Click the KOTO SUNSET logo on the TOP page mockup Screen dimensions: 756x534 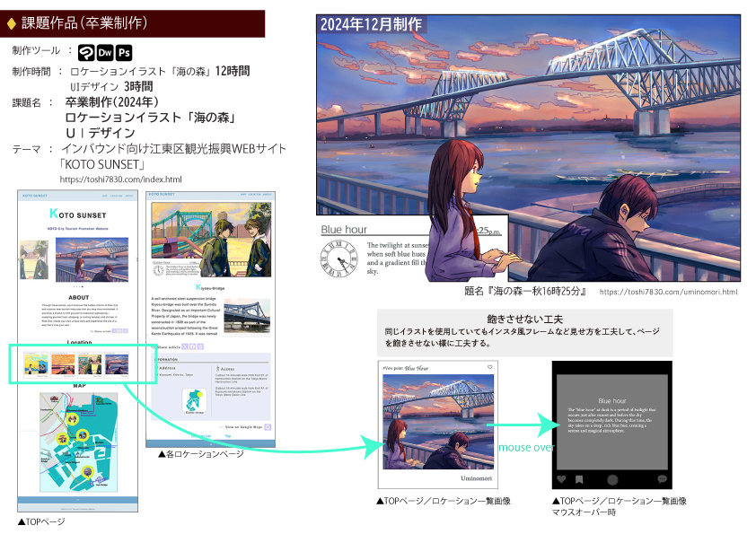[x=78, y=215]
